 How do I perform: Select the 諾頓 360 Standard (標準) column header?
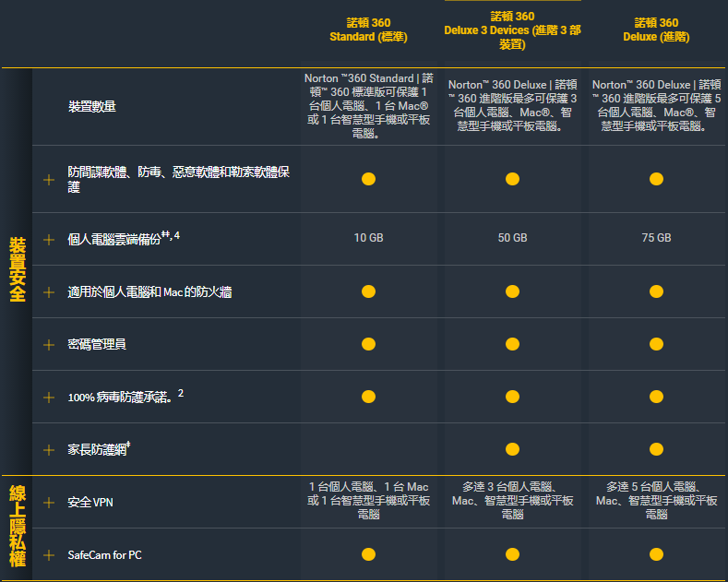(368, 30)
